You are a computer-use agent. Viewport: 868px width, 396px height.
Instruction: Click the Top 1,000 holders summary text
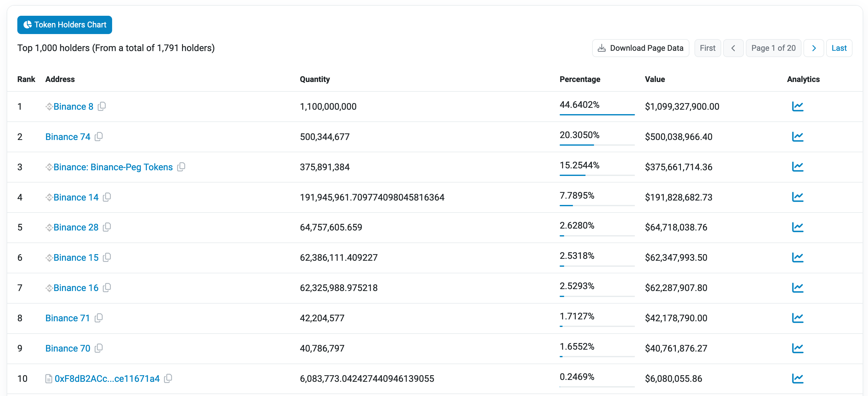pos(116,48)
